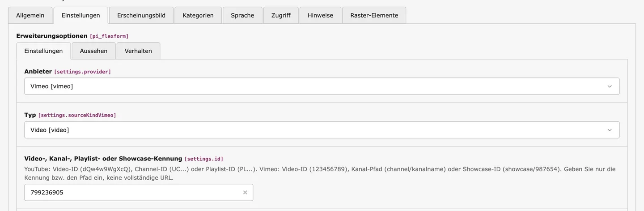Image resolution: width=644 pixels, height=211 pixels.
Task: Click the chevron arrow on the Typ select
Action: coord(609,130)
